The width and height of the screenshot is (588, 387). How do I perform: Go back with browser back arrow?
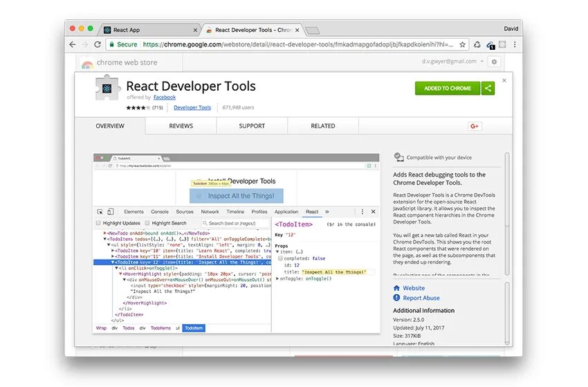coord(73,44)
